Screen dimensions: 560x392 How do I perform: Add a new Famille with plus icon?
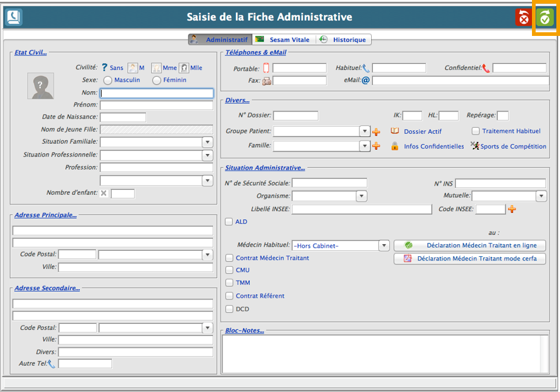tap(376, 146)
